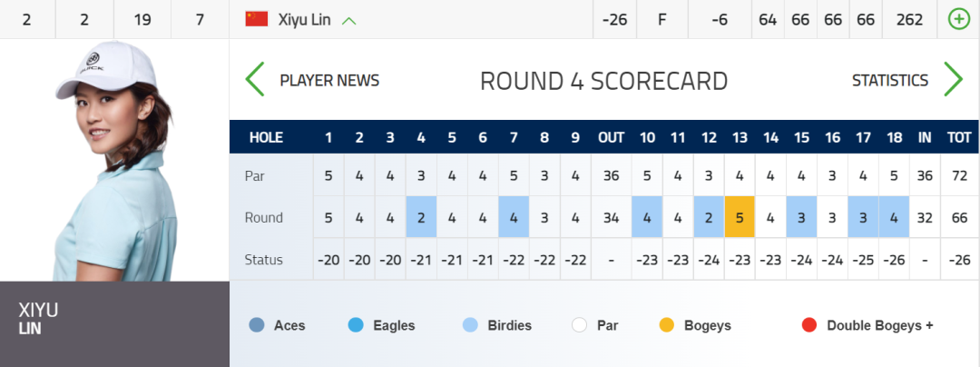Click the Xiyu Lin player name link

(x=304, y=20)
